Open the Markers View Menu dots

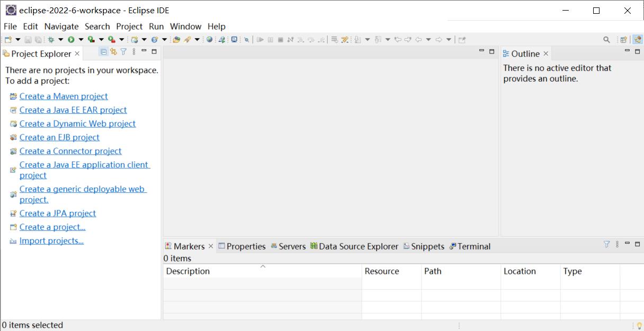pyautogui.click(x=617, y=244)
